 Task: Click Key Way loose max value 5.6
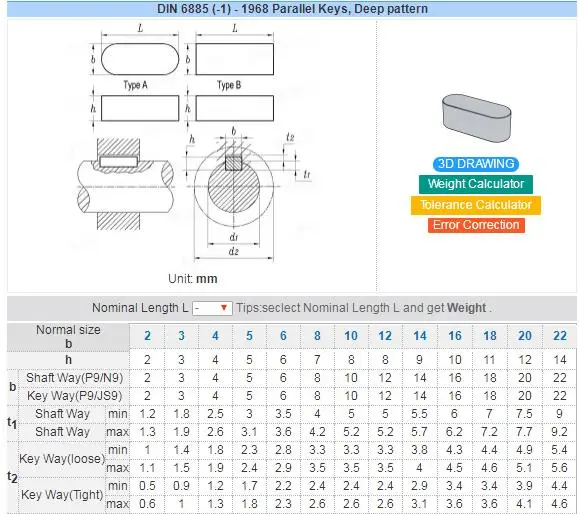pyautogui.click(x=560, y=468)
